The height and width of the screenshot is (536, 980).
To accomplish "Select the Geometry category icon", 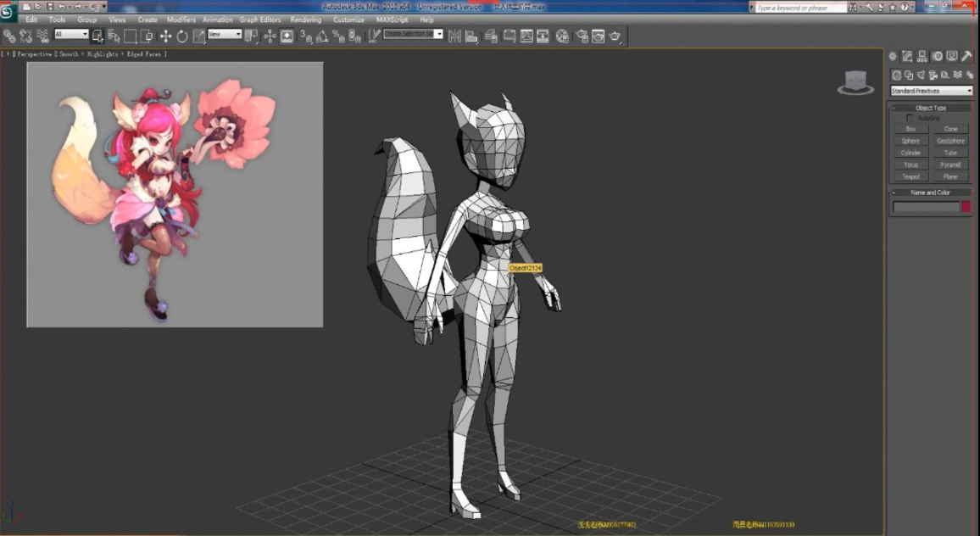I will (896, 75).
